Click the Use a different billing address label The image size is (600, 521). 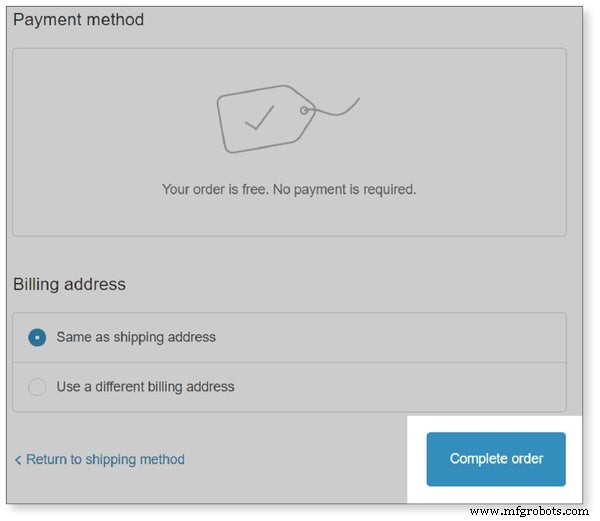point(145,387)
